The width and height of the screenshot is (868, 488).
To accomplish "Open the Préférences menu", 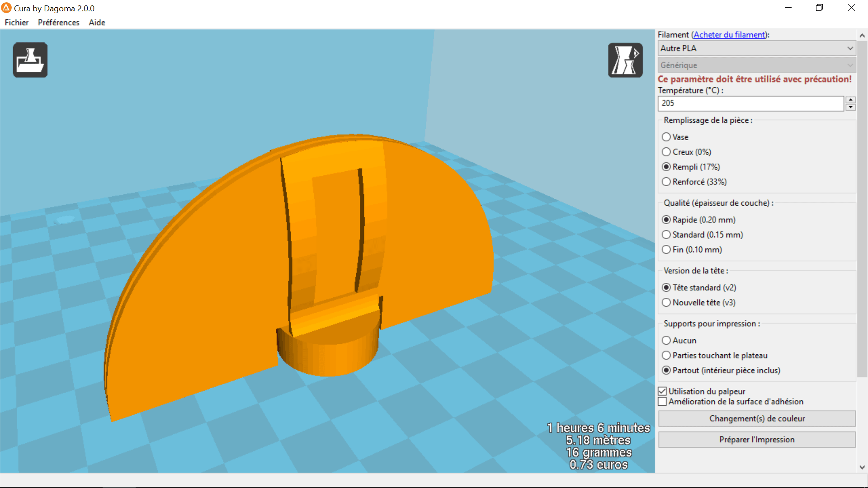I will point(58,22).
